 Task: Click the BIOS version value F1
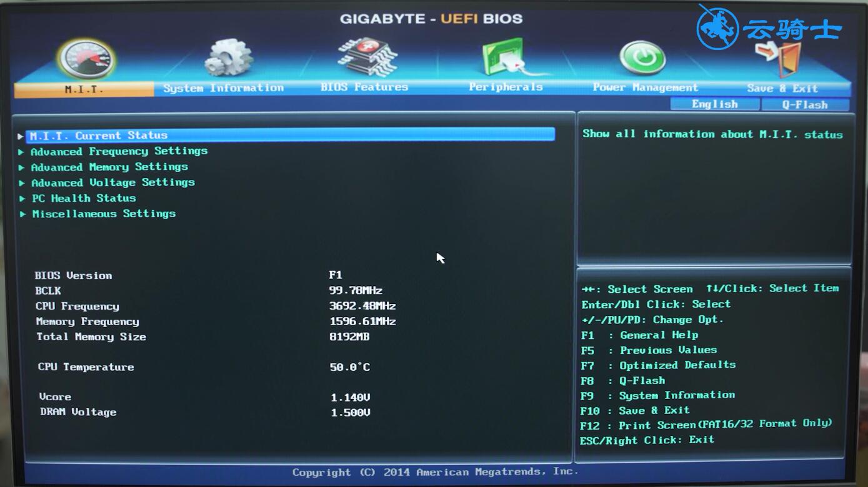pyautogui.click(x=336, y=275)
